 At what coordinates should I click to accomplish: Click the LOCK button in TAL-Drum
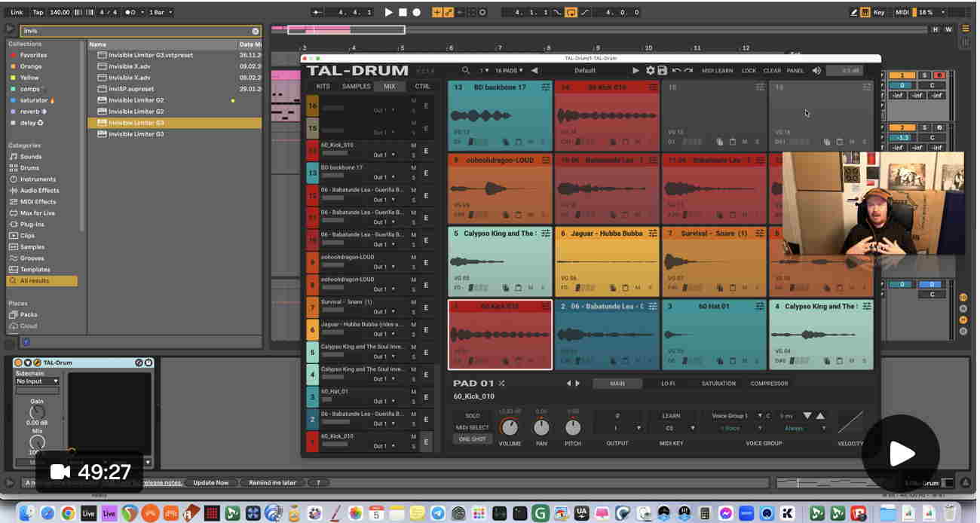(749, 71)
